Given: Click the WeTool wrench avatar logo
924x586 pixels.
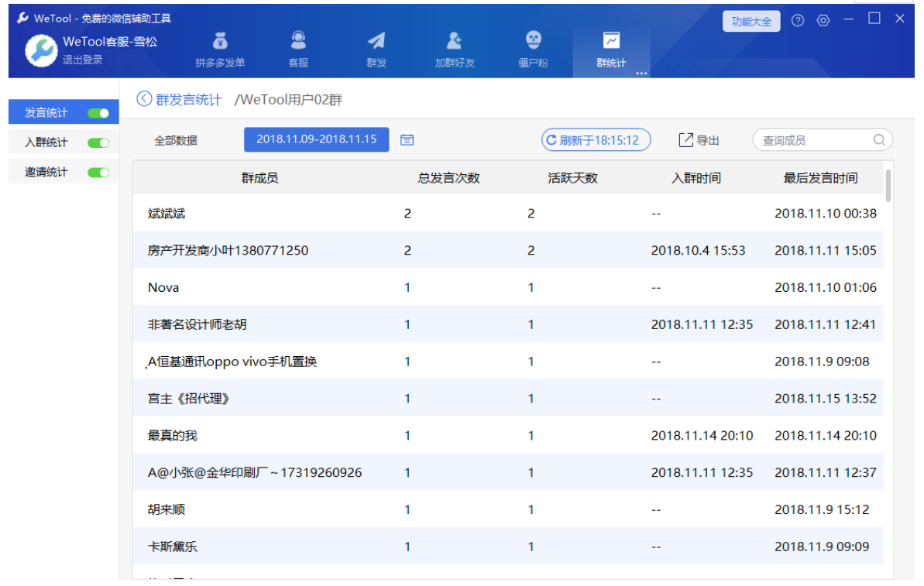Looking at the screenshot, I should tap(41, 50).
